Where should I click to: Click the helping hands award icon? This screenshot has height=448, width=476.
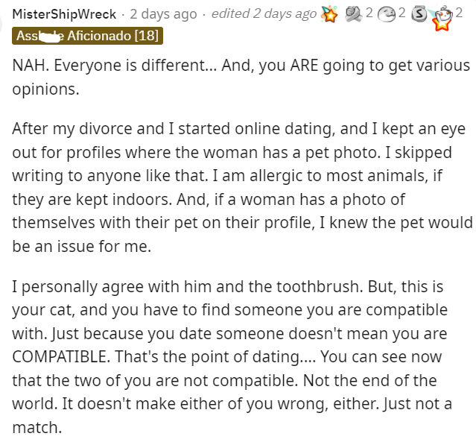pos(352,14)
